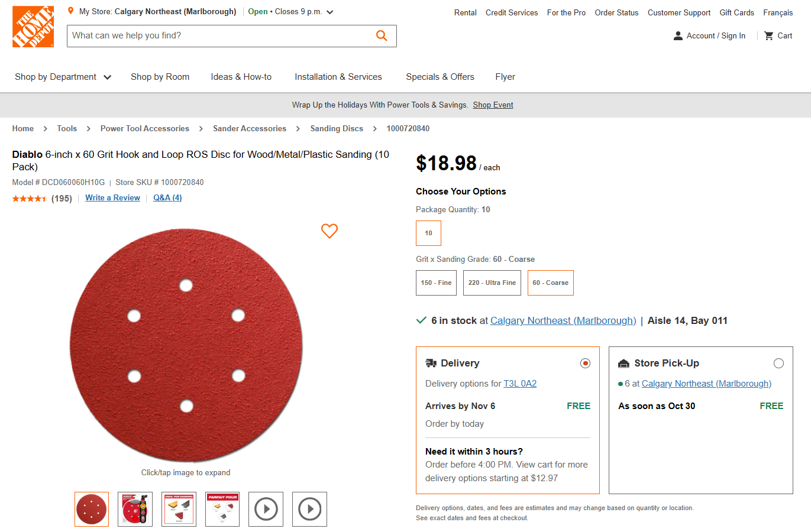Viewport: 811px width, 532px height.
Task: Play the first product video thumbnail
Action: coord(266,509)
